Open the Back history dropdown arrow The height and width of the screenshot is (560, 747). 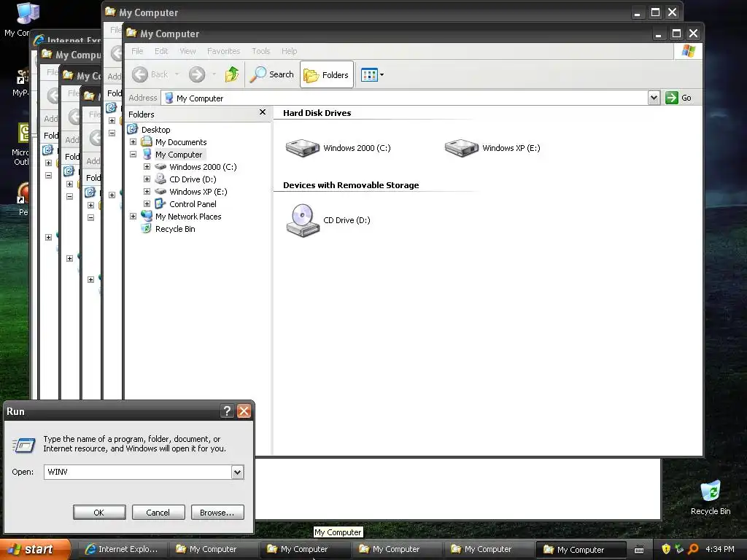[x=177, y=74]
